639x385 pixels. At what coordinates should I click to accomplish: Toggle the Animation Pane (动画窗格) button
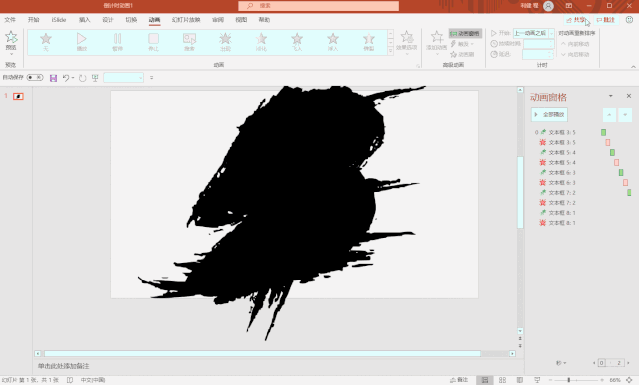coord(465,33)
